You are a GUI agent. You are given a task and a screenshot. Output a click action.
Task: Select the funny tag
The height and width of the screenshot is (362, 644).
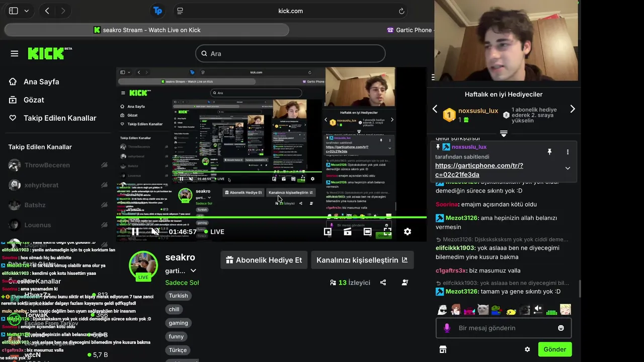pyautogui.click(x=176, y=336)
